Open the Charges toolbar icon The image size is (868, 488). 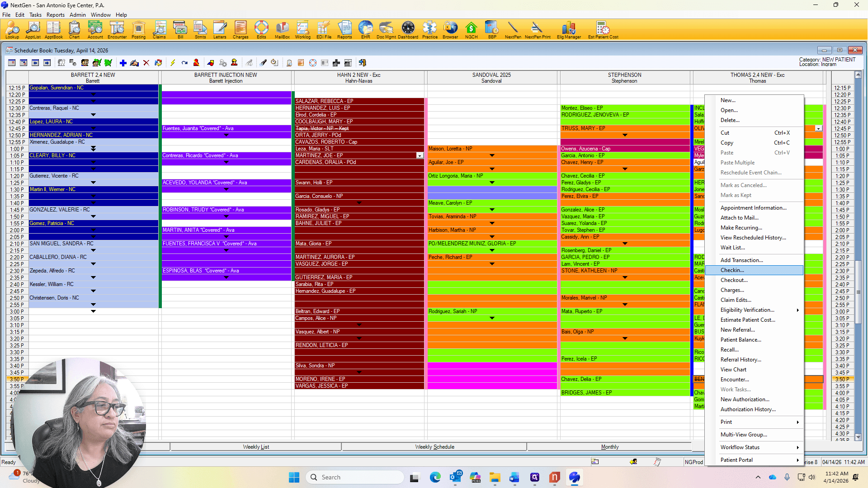[x=241, y=30]
